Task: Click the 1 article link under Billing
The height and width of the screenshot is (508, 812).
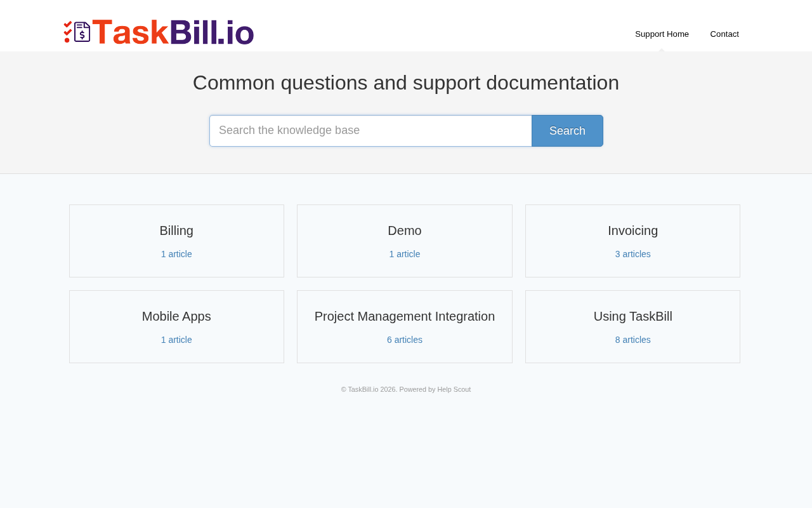Action: (x=176, y=254)
